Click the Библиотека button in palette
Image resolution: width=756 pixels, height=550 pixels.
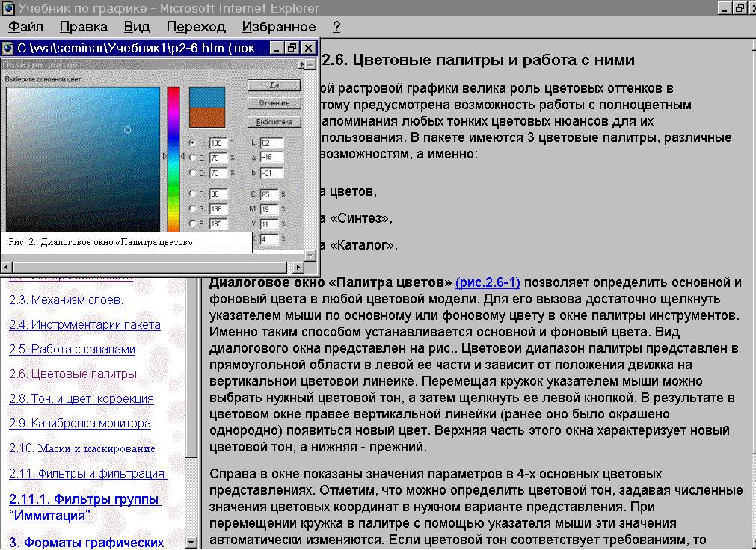[274, 122]
